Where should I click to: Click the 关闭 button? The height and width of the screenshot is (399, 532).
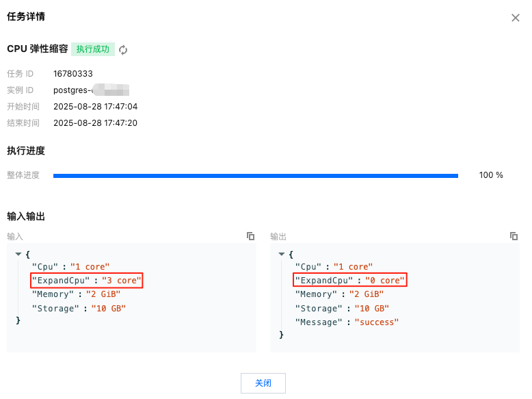tap(263, 383)
